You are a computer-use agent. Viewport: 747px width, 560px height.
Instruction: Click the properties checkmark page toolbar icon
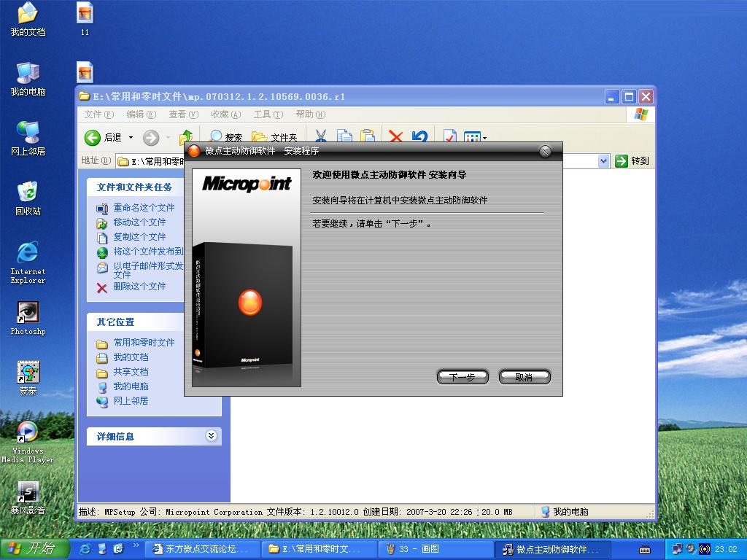pos(449,137)
